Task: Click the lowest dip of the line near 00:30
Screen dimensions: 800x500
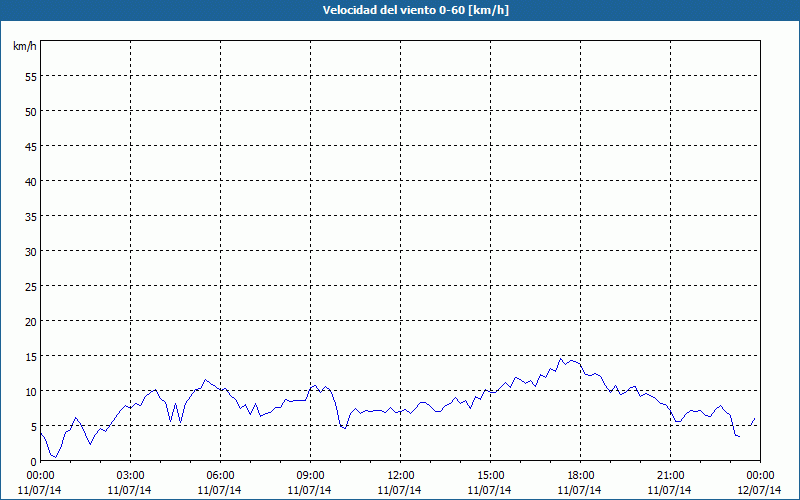Action: pos(56,457)
